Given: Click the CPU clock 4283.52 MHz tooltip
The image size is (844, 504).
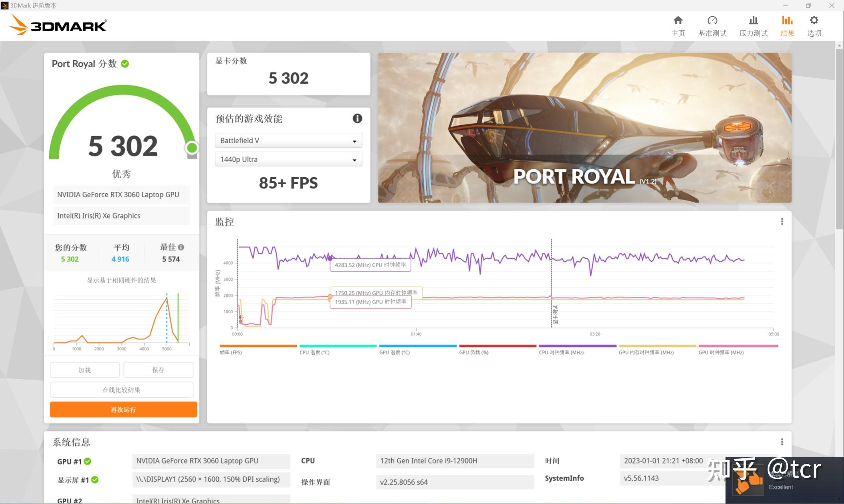Looking at the screenshot, I should (370, 265).
